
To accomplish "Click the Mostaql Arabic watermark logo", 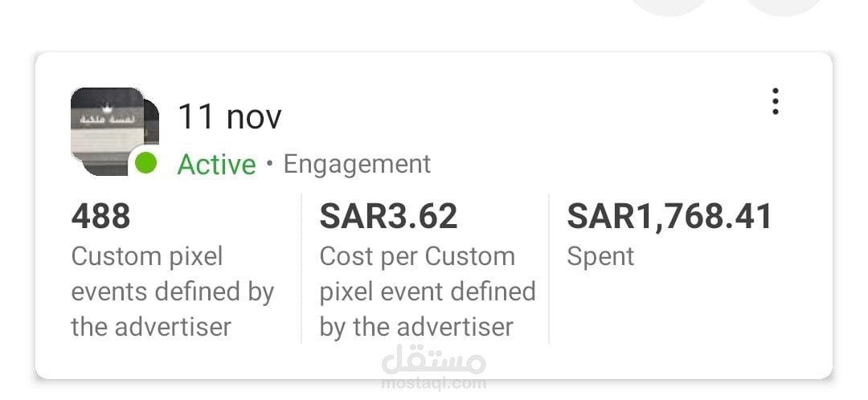I will (434, 359).
